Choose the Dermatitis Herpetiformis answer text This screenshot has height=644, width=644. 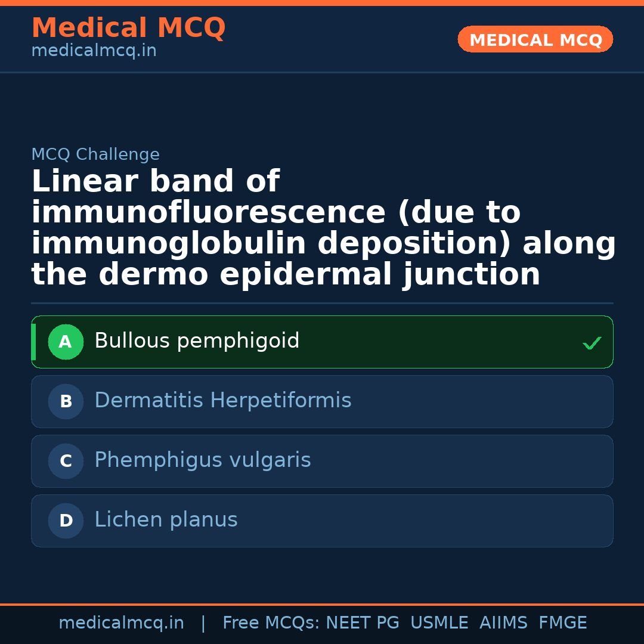point(222,401)
